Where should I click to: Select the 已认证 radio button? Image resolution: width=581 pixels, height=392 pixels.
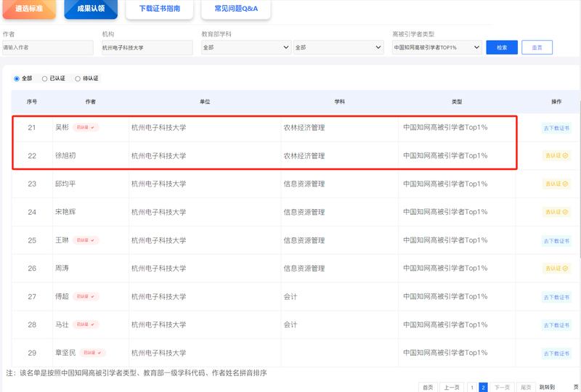pyautogui.click(x=44, y=78)
